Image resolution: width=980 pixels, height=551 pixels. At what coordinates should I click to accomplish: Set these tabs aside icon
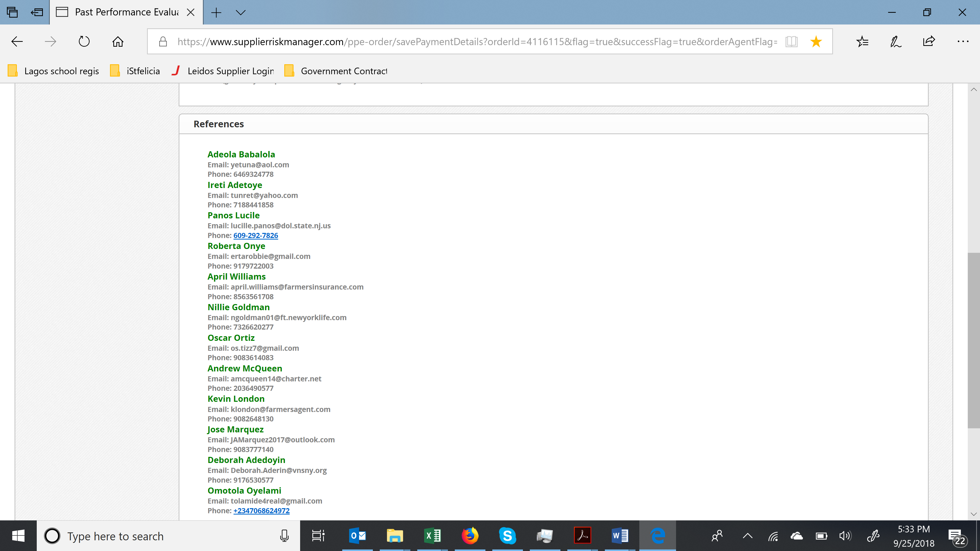point(37,12)
